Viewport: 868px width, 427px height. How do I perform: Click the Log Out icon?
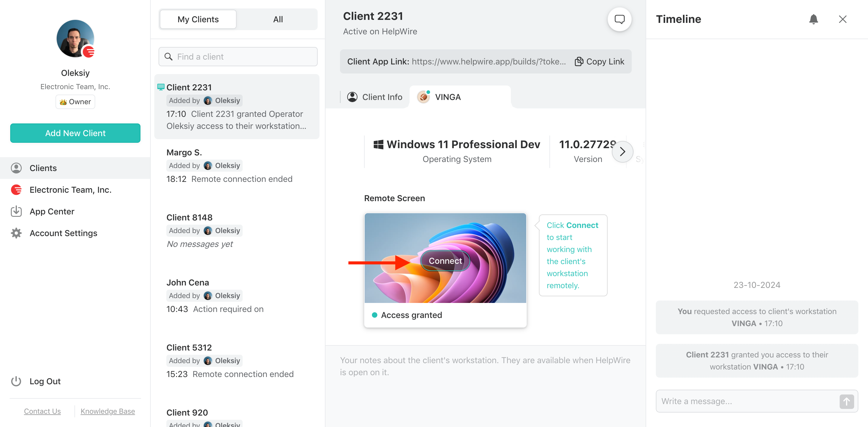click(17, 381)
